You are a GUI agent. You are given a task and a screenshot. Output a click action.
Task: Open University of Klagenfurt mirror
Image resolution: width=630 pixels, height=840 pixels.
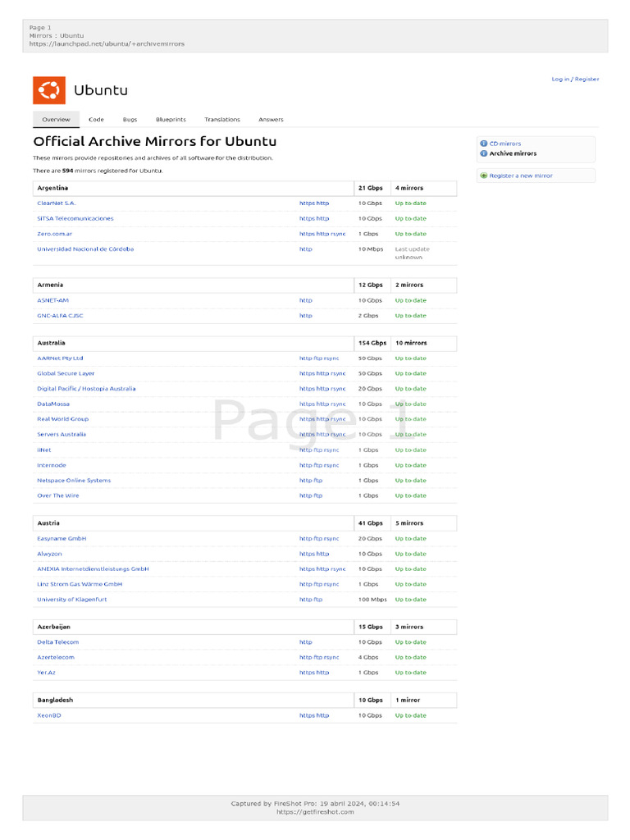click(x=72, y=600)
